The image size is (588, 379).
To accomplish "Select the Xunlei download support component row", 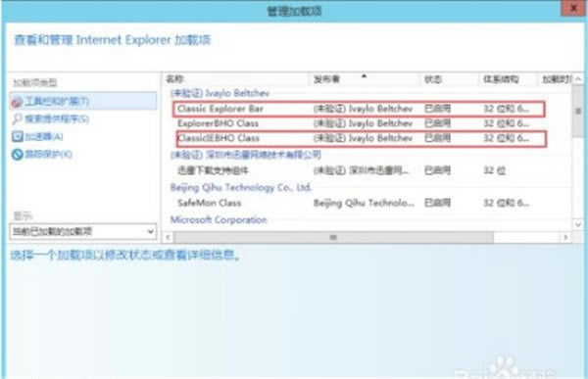I will 359,171.
